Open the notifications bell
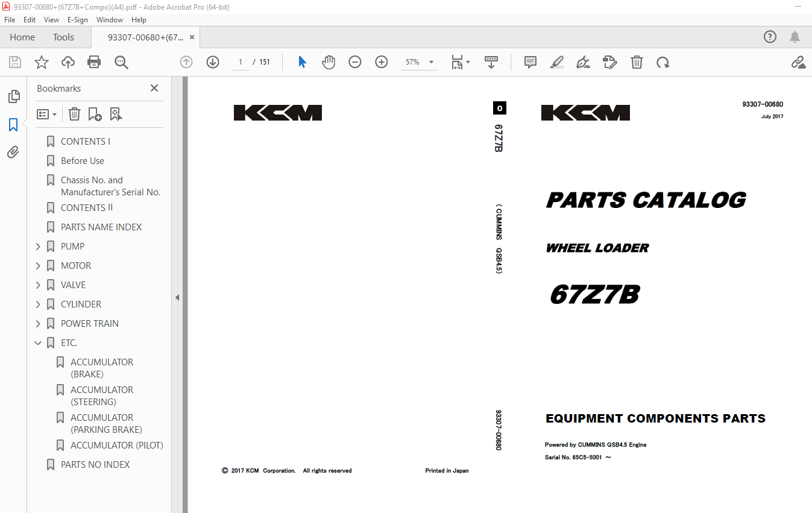 (795, 37)
